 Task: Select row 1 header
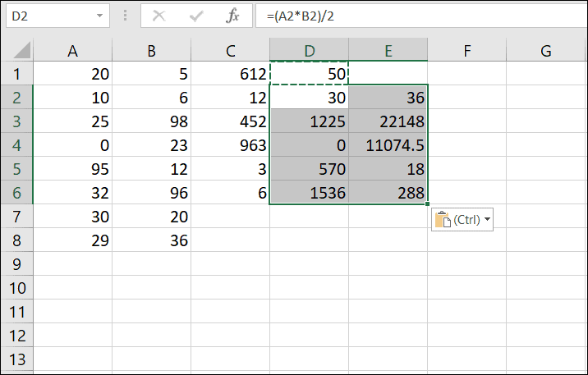pos(17,73)
